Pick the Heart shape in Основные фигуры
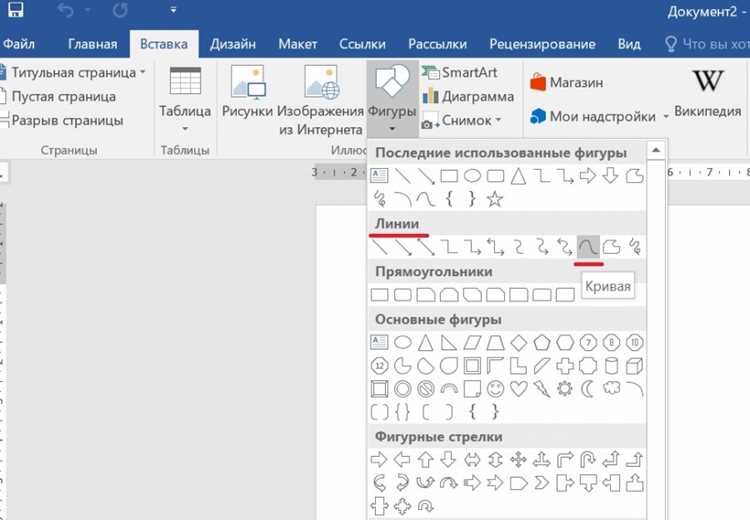 coord(518,389)
